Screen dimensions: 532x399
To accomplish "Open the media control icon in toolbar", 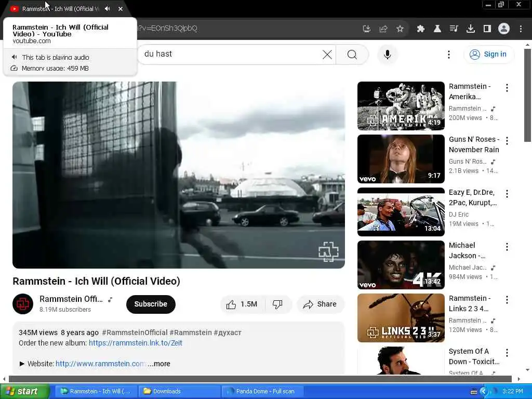I will point(454,29).
